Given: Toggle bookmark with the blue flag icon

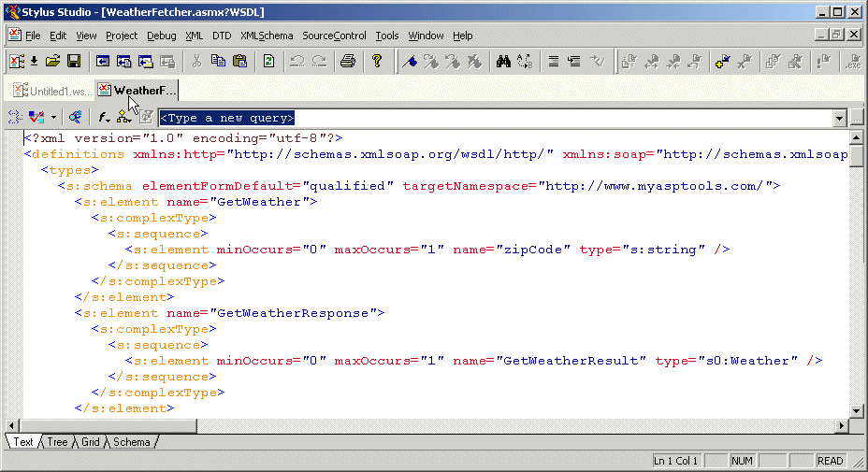Looking at the screenshot, I should 410,62.
